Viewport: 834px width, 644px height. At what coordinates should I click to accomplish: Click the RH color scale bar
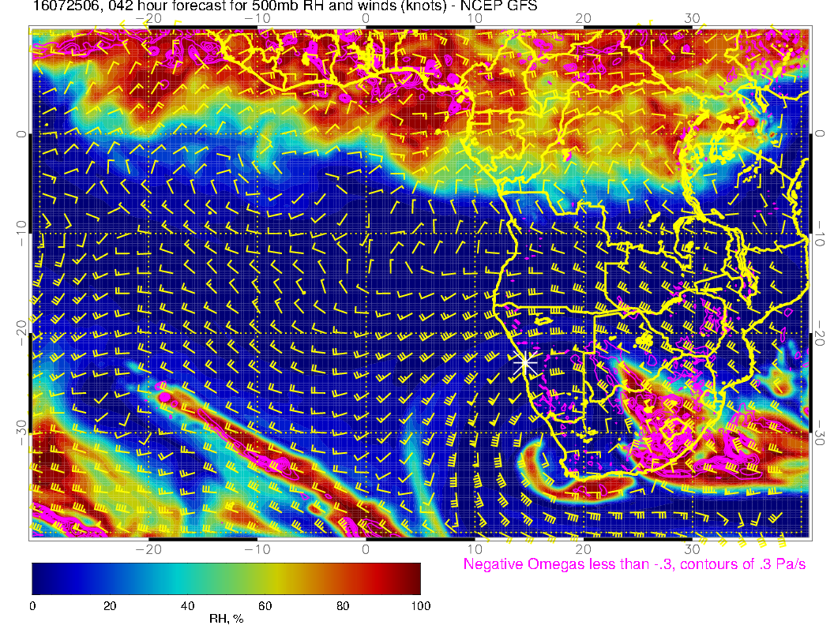click(x=227, y=578)
